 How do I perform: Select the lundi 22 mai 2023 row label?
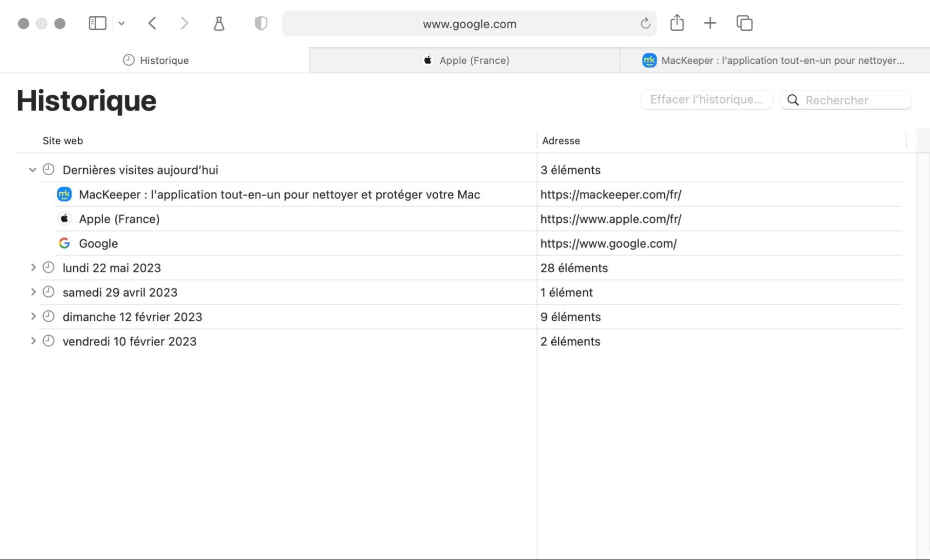tap(112, 268)
